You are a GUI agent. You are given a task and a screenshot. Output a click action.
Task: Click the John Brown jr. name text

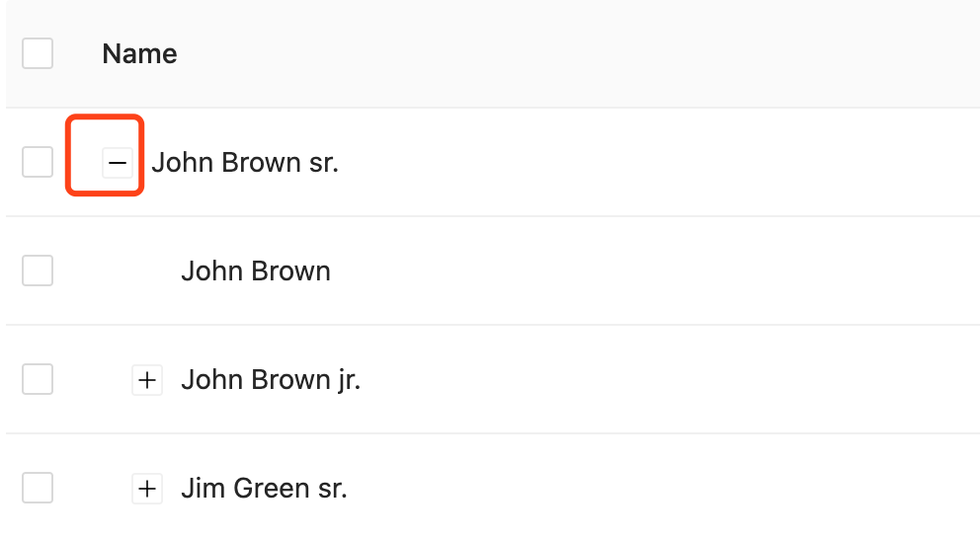click(x=271, y=380)
